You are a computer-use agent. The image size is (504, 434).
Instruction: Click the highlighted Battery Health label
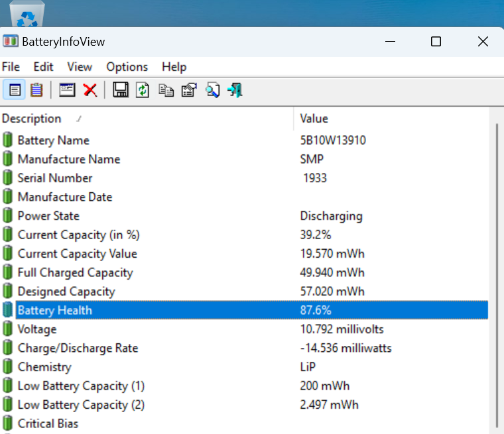pyautogui.click(x=55, y=310)
